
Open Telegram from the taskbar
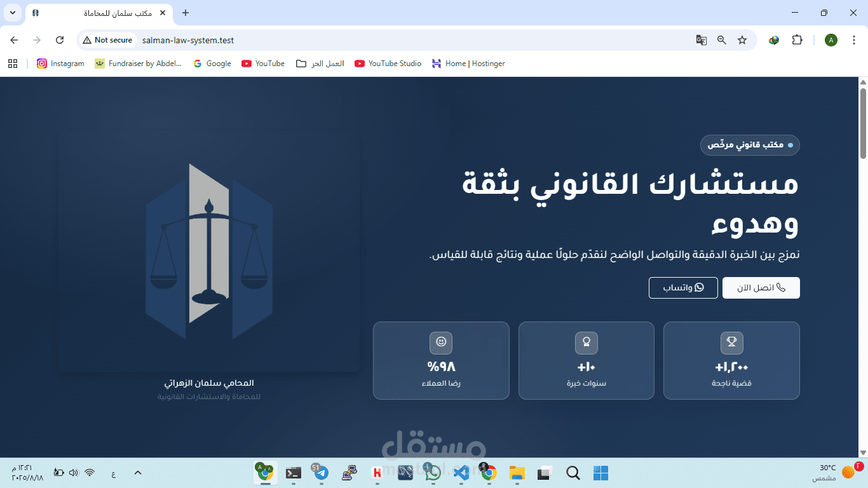321,473
